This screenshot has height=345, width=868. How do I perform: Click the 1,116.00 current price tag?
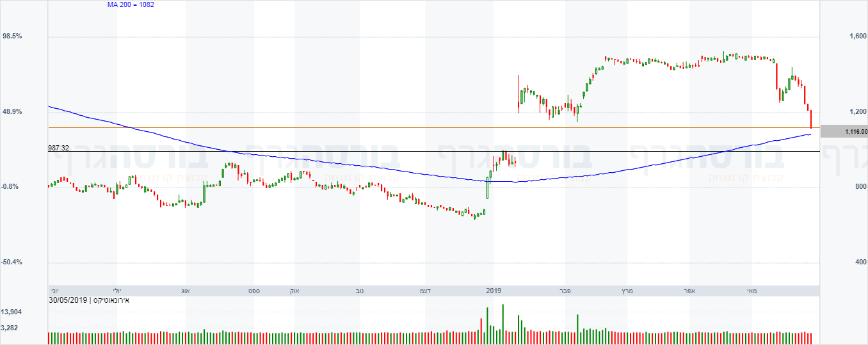pyautogui.click(x=844, y=131)
